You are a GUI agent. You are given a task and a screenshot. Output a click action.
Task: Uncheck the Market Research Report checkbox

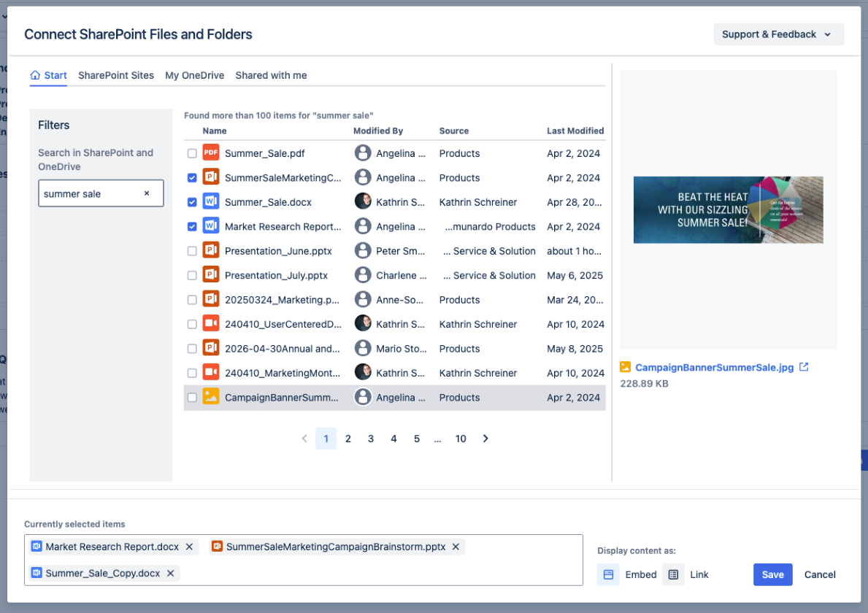192,226
